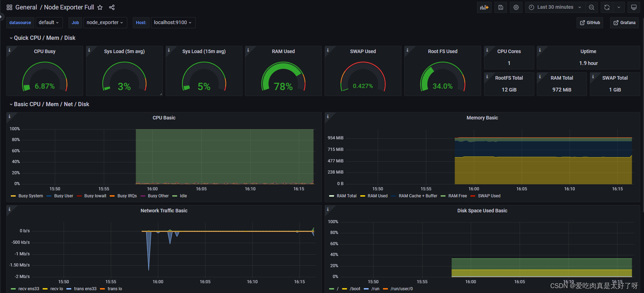Open the Last 30 minutes time picker

(555, 7)
